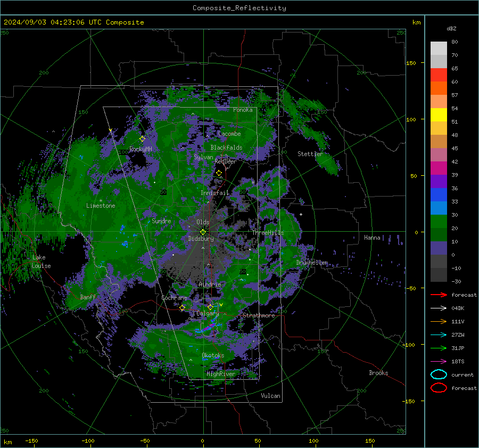Click the red forecast arrow in legend
The width and height of the screenshot is (479, 448).
click(x=439, y=295)
